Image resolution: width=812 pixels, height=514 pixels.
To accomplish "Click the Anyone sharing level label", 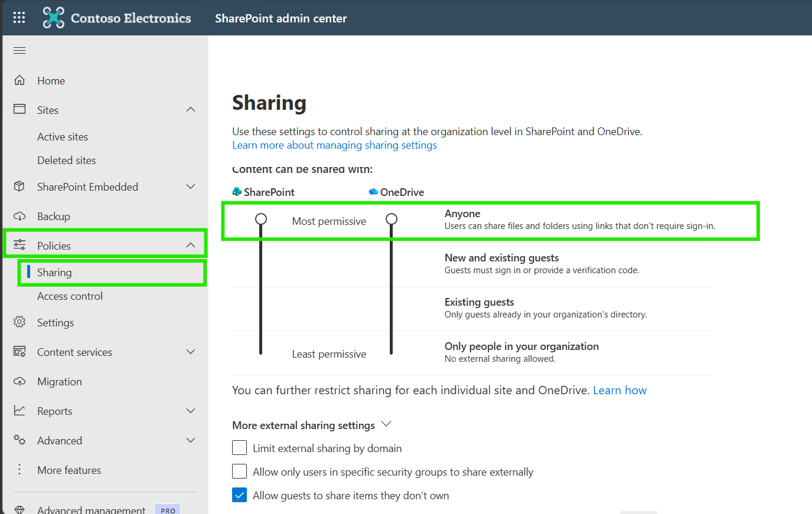I will click(x=462, y=214).
